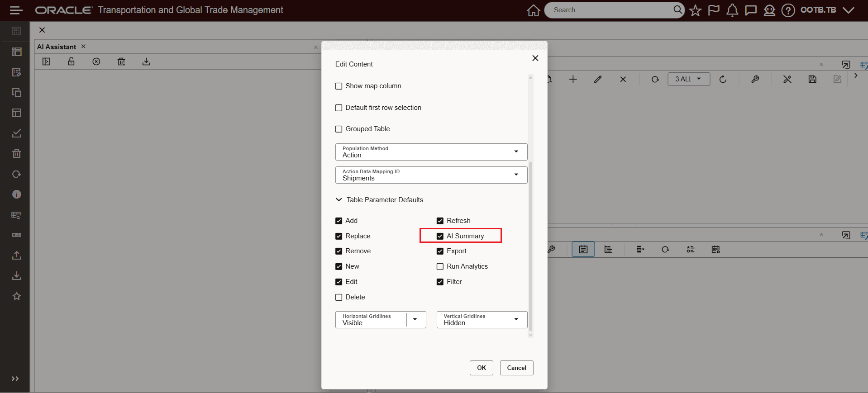Uncheck the Filter checkbox
The width and height of the screenshot is (868, 393).
440,282
